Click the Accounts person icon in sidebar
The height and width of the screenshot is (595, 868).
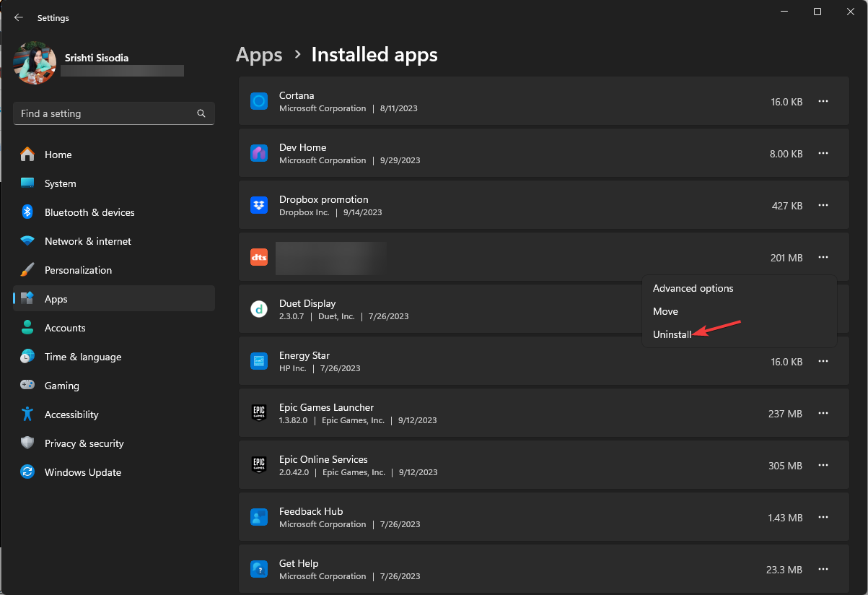coord(27,328)
